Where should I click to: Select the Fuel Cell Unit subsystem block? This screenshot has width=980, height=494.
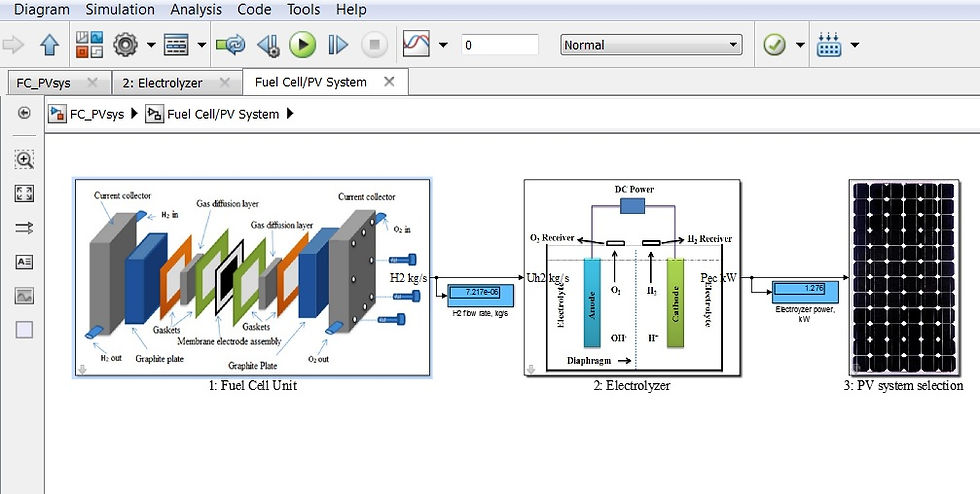click(x=252, y=278)
